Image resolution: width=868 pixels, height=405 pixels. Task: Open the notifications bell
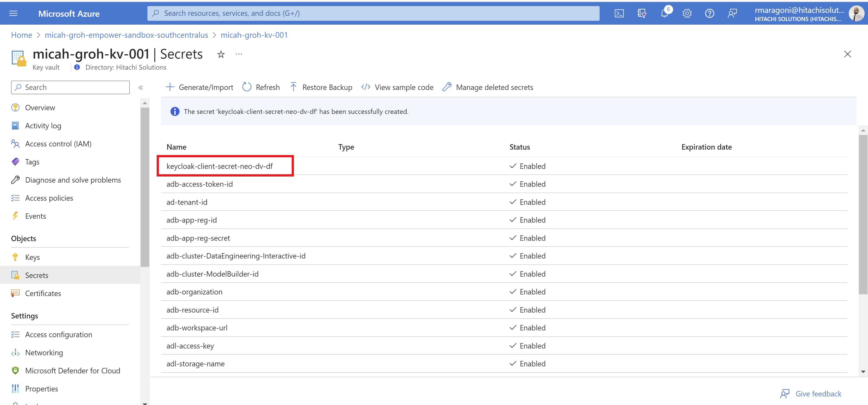pyautogui.click(x=664, y=14)
